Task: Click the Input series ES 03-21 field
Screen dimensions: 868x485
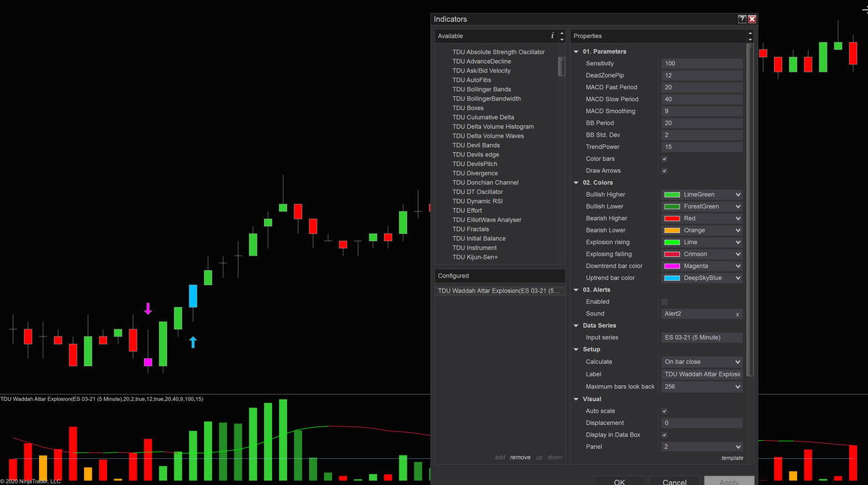Action: click(x=702, y=338)
